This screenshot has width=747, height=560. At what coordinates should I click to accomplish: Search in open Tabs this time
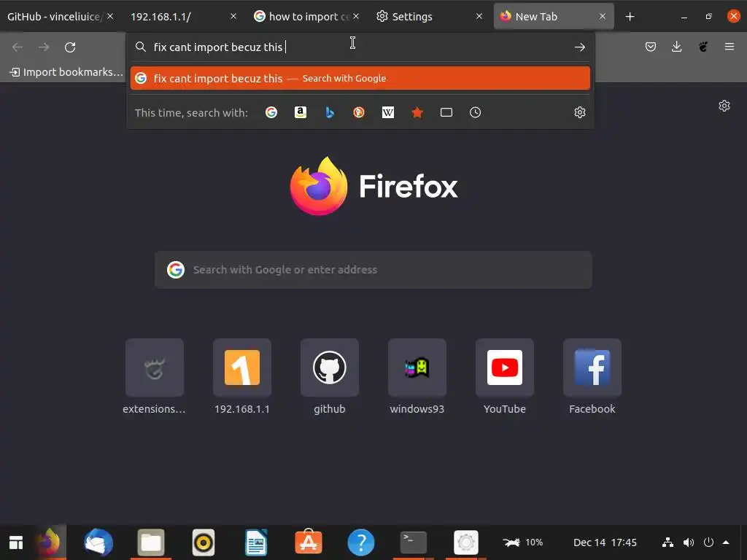coord(446,112)
